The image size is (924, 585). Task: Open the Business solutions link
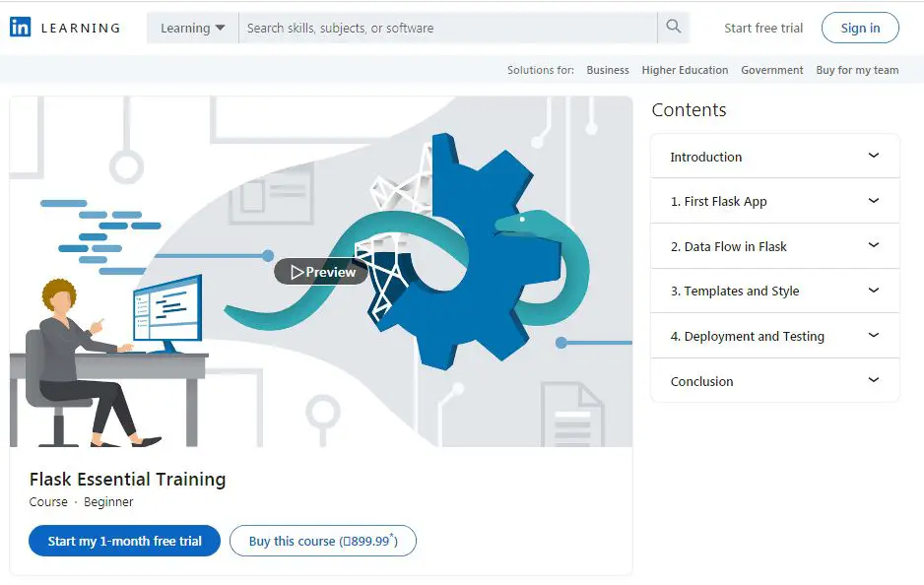click(x=608, y=70)
